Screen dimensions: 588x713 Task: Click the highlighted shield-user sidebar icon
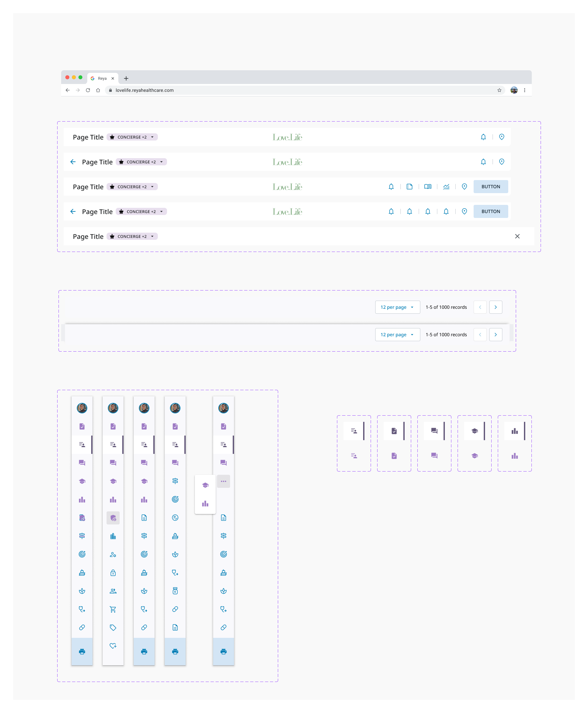point(113,518)
